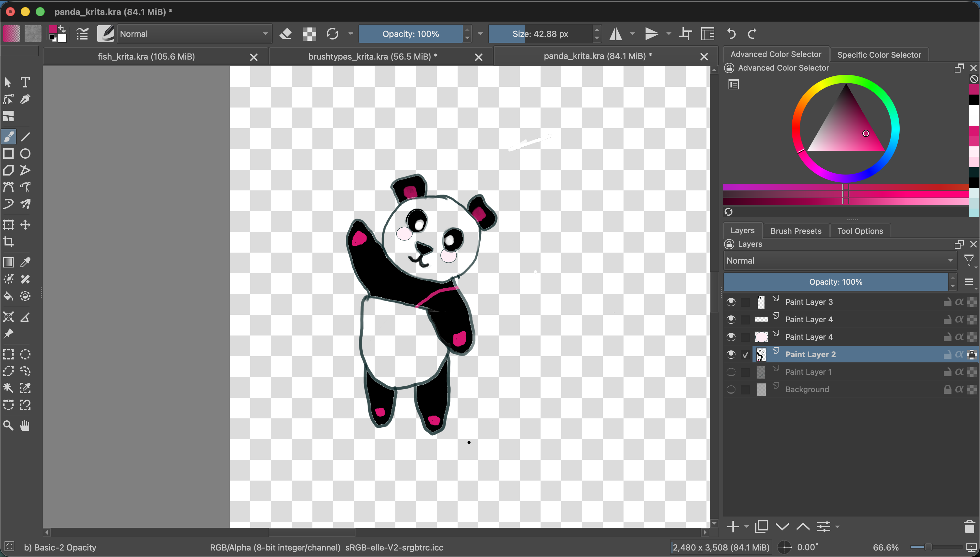This screenshot has width=980, height=557.
Task: Open the Tool Options tab
Action: 860,231
